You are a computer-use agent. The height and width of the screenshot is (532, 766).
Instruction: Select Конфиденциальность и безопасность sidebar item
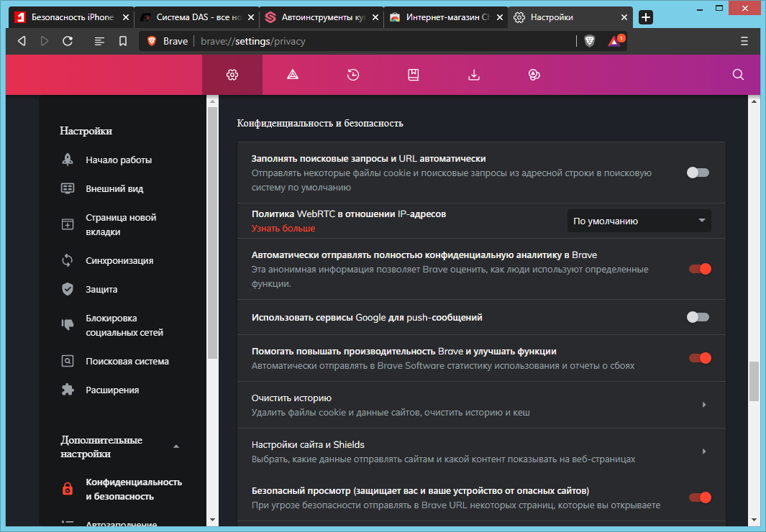pyautogui.click(x=133, y=489)
